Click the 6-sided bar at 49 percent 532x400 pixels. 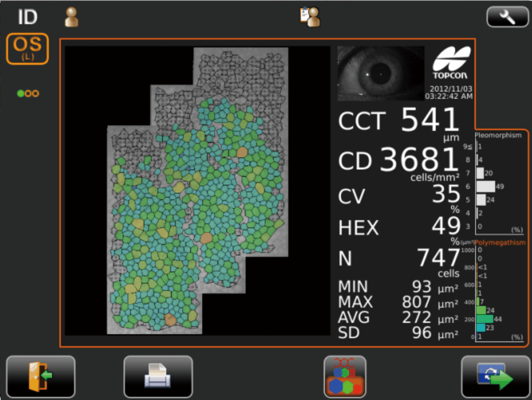point(486,186)
